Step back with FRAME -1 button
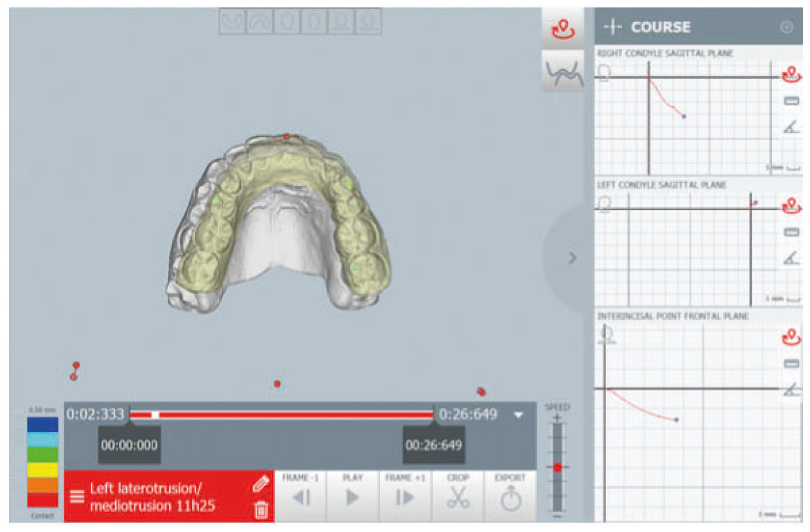810x532 pixels. pos(301,497)
